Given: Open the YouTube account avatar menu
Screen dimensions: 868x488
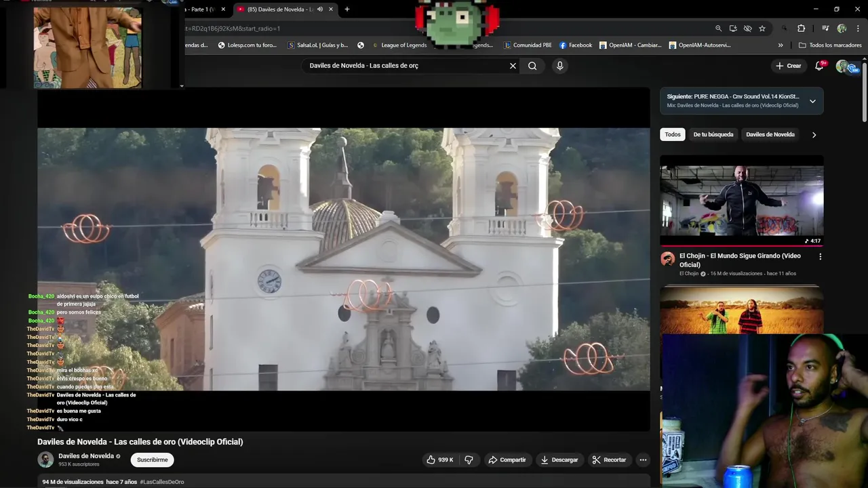Looking at the screenshot, I should click(x=843, y=66).
